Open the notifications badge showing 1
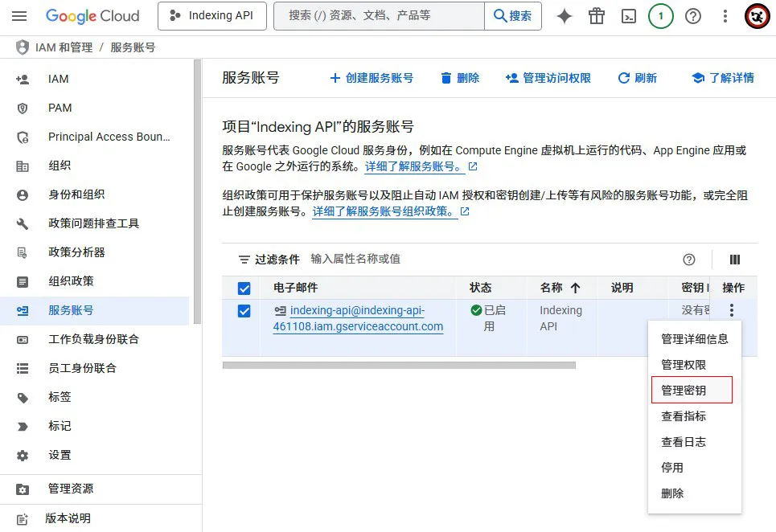The image size is (776, 532). click(x=661, y=16)
